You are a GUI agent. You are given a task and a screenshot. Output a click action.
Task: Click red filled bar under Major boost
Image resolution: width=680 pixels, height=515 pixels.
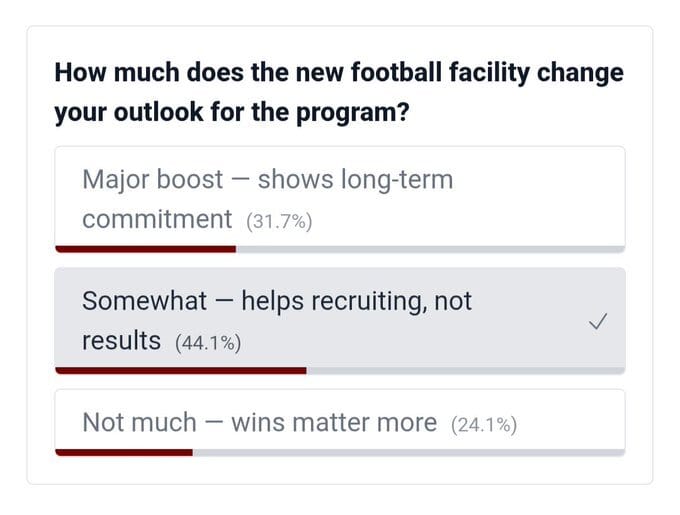(145, 249)
